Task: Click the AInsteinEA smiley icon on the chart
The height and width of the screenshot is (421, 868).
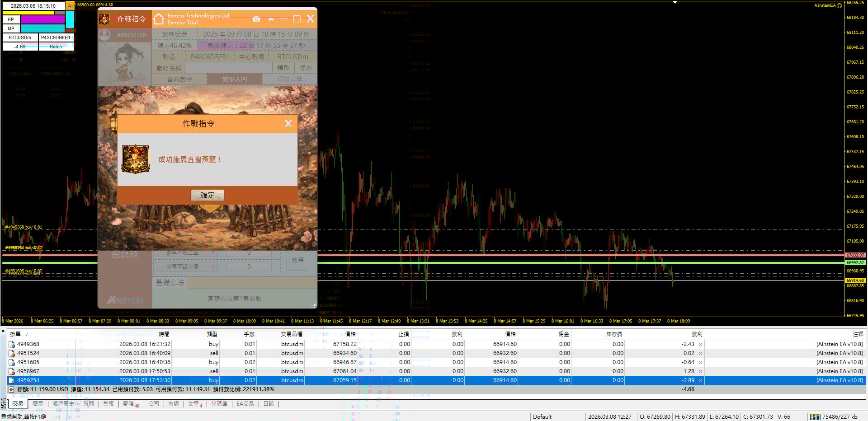Action: tap(840, 5)
